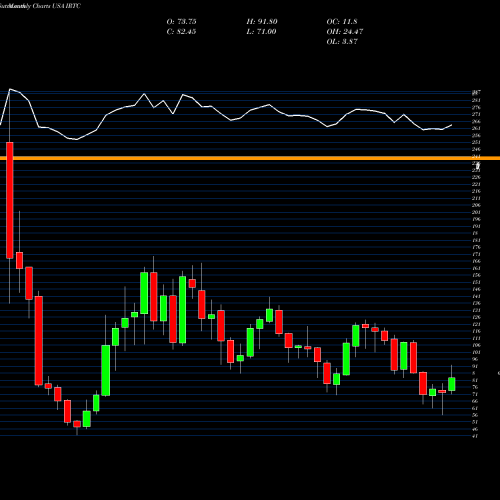This screenshot has width=500, height=500.
Task: Click the final green candlestick of the chart
Action: point(452,384)
